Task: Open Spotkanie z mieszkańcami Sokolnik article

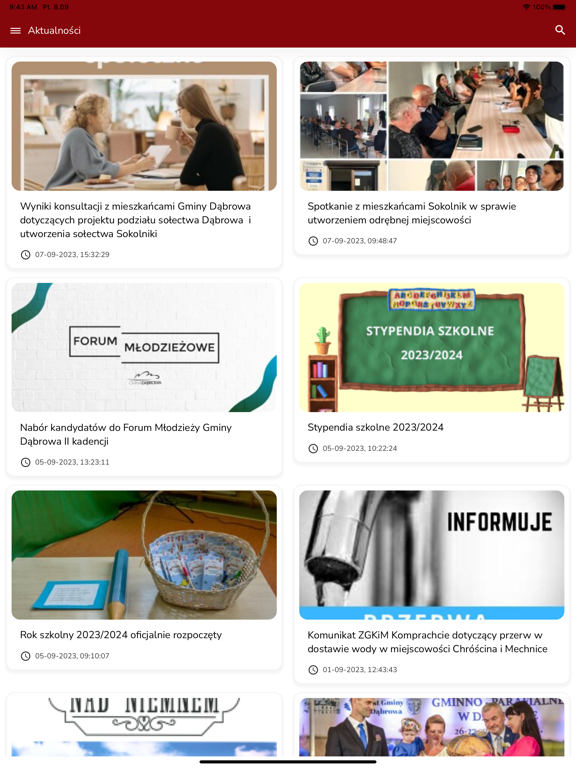Action: [411, 213]
